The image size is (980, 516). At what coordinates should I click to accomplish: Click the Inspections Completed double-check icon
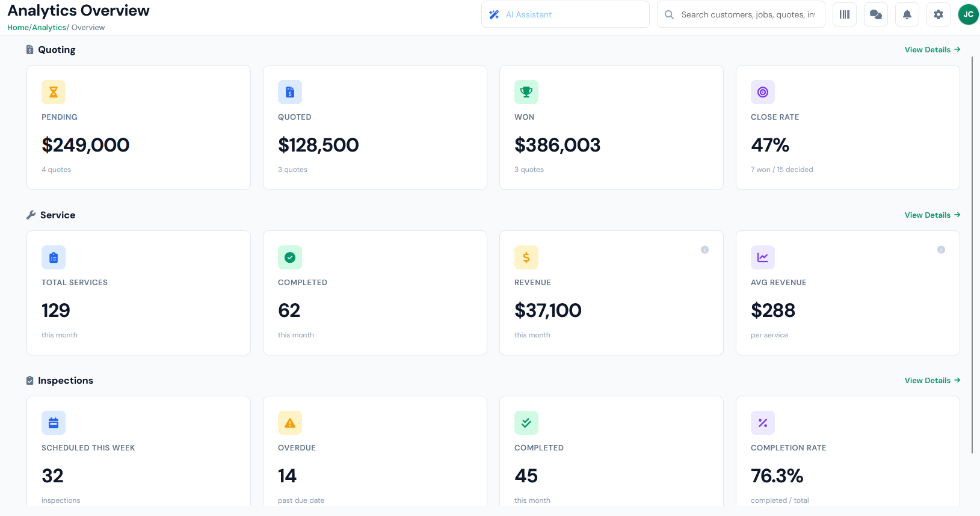coord(526,423)
